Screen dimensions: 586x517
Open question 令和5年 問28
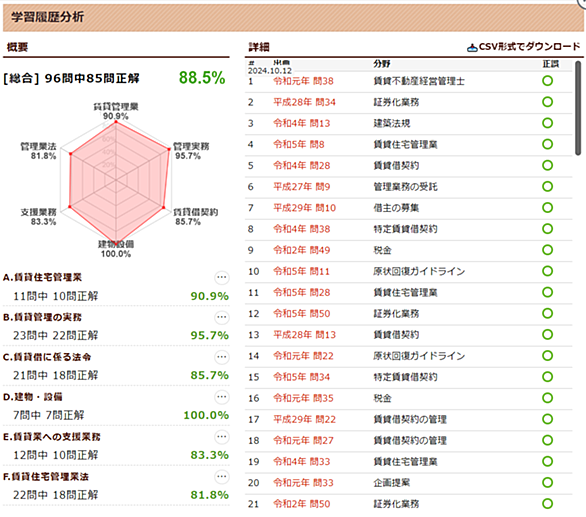coord(302,292)
